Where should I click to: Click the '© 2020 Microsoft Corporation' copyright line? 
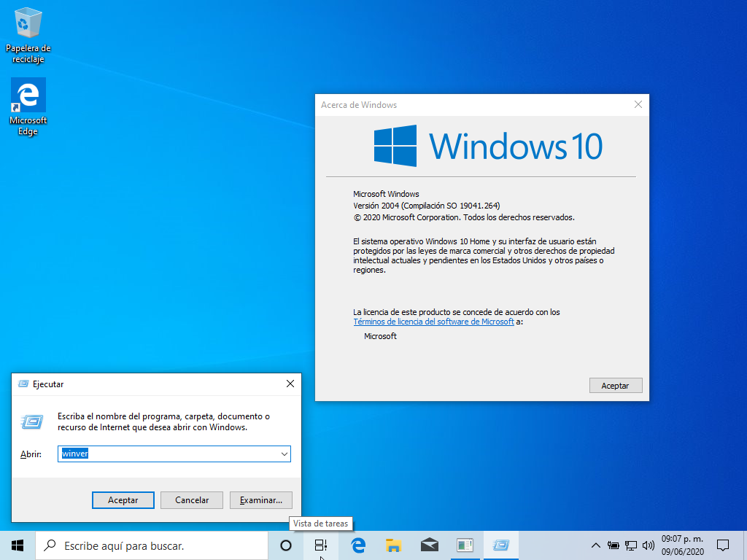click(464, 217)
